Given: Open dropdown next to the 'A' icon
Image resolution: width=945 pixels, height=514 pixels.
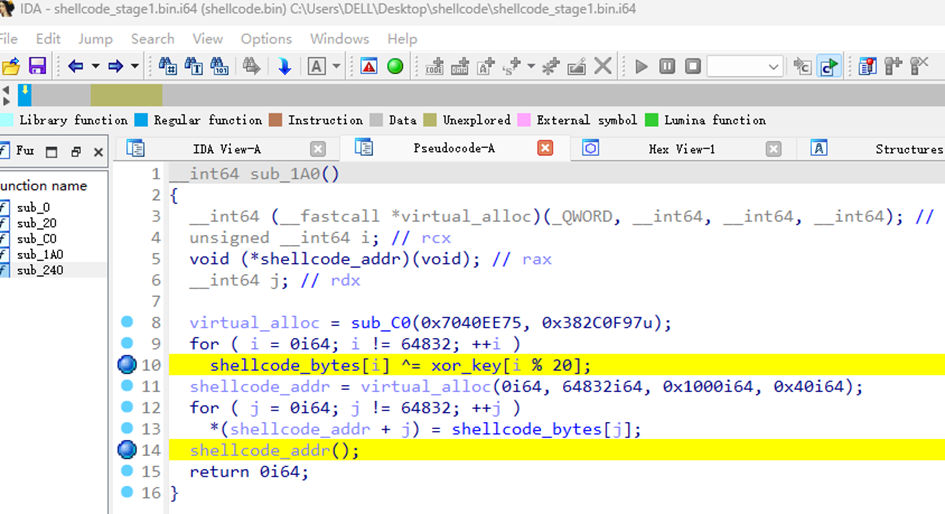Looking at the screenshot, I should (336, 66).
